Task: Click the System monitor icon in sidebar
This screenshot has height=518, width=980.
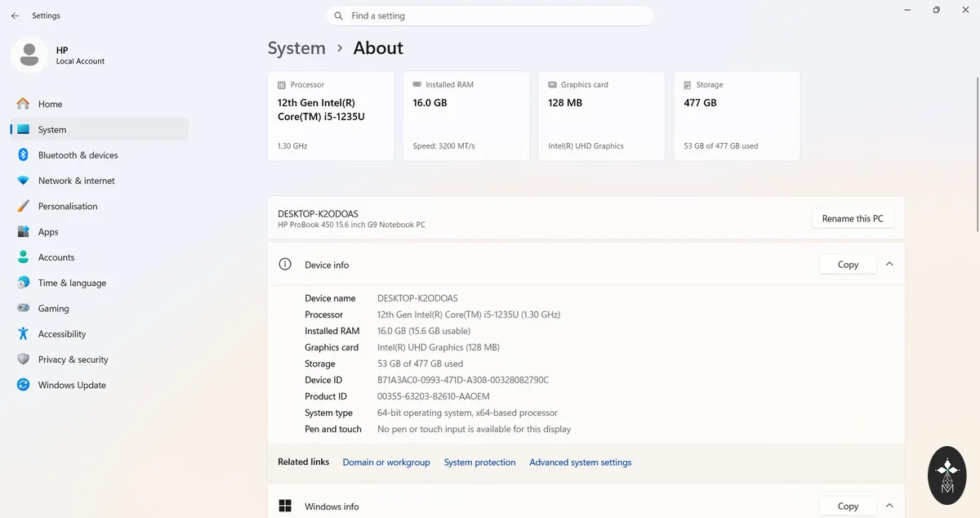Action: 23,129
